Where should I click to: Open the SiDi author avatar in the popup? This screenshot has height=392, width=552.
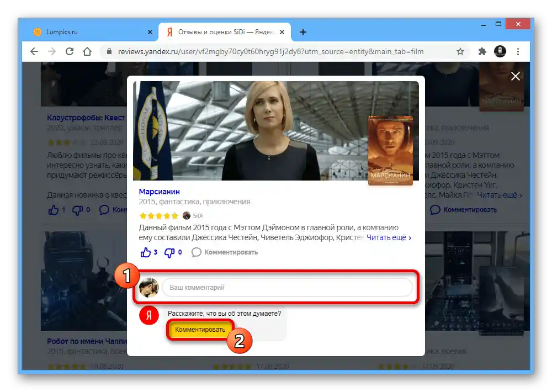click(x=187, y=215)
